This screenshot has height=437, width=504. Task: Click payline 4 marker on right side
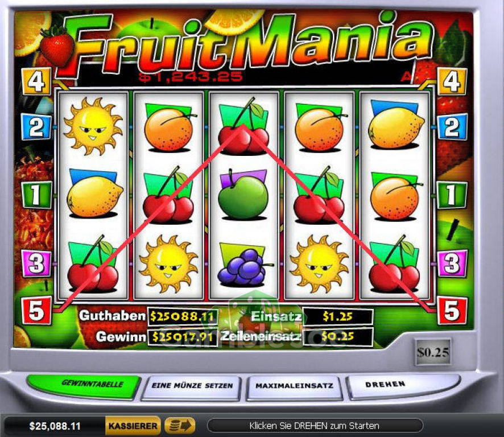(x=452, y=82)
